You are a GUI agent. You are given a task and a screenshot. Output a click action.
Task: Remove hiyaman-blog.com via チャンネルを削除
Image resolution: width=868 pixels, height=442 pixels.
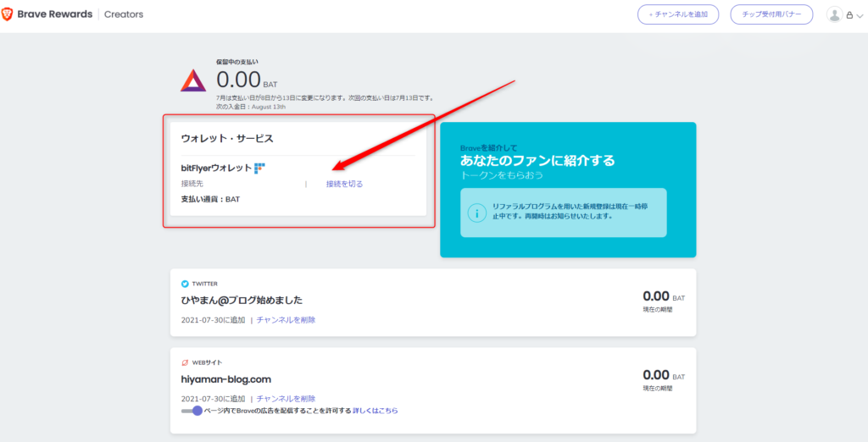pyautogui.click(x=286, y=399)
